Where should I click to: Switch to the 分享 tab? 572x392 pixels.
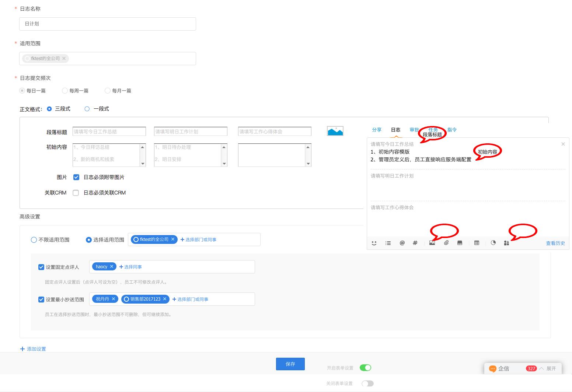377,130
